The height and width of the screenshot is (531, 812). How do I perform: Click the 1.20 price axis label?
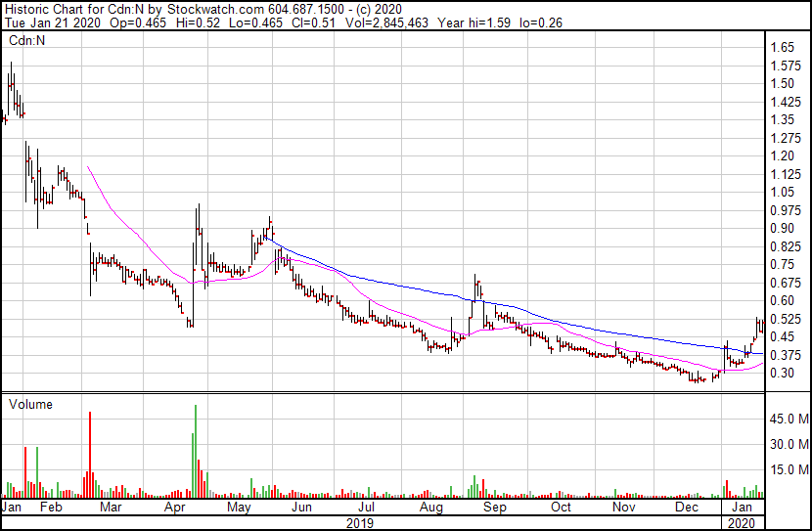coord(782,155)
